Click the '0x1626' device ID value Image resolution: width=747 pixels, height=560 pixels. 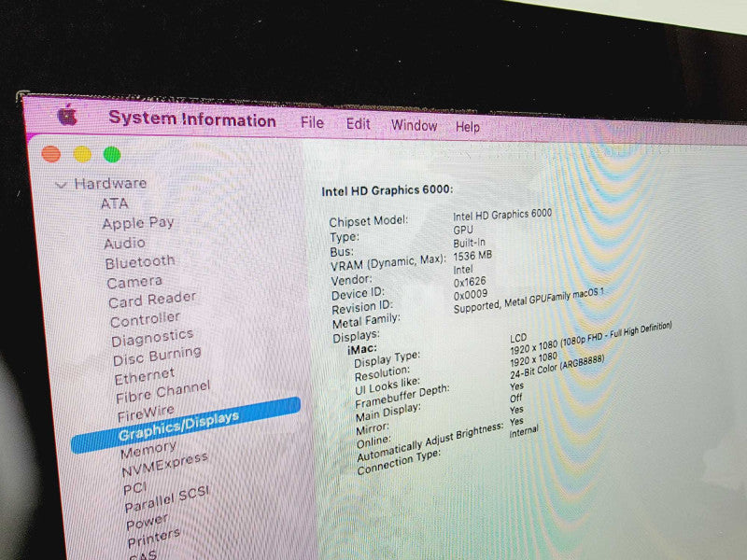[x=470, y=282]
